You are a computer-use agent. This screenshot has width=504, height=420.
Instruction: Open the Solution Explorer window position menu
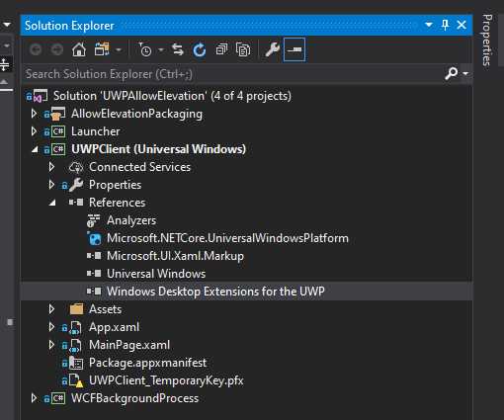tap(429, 25)
